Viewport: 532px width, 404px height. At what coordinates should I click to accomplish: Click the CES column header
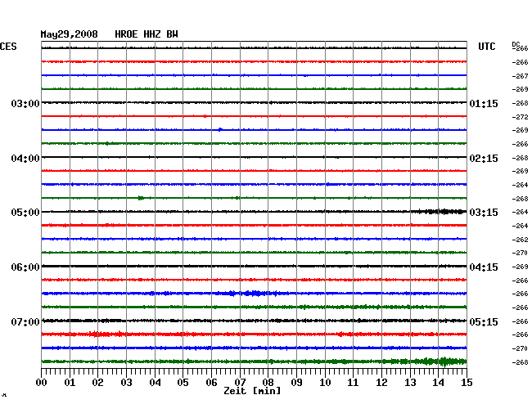click(8, 47)
